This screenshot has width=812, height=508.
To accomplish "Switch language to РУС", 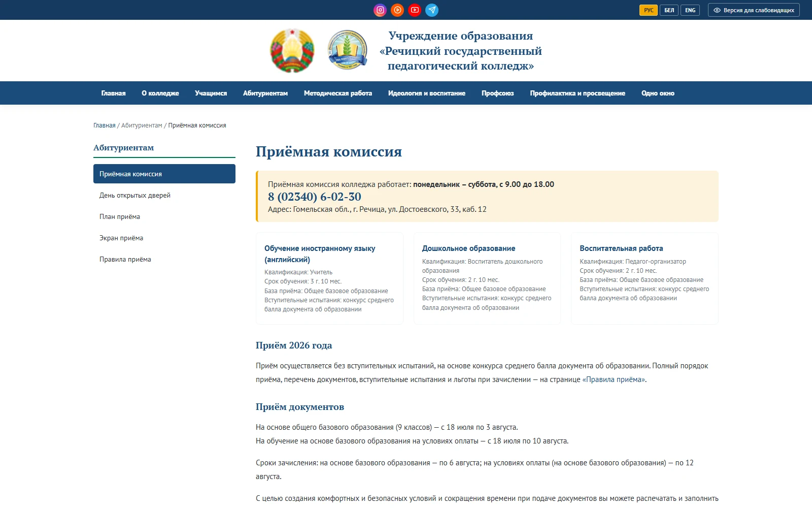I will (x=649, y=10).
